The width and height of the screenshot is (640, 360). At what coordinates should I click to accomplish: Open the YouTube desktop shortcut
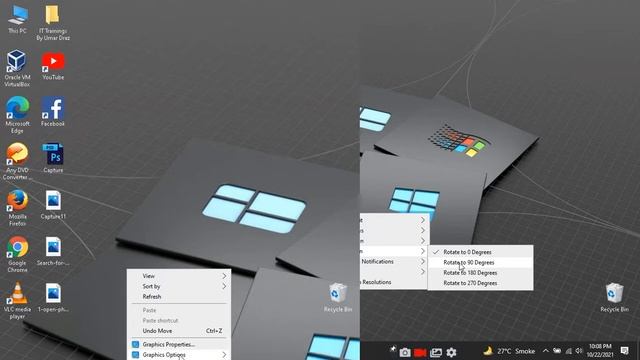(53, 65)
